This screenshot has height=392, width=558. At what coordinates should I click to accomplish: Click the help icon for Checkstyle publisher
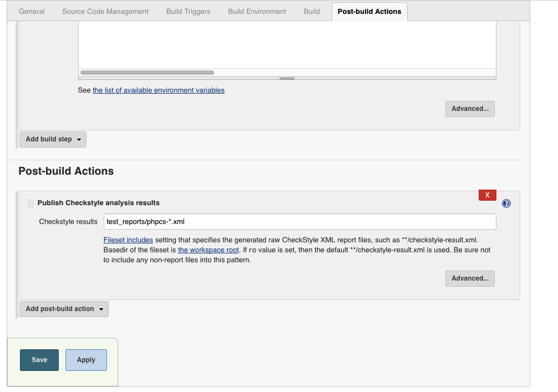[x=506, y=203]
